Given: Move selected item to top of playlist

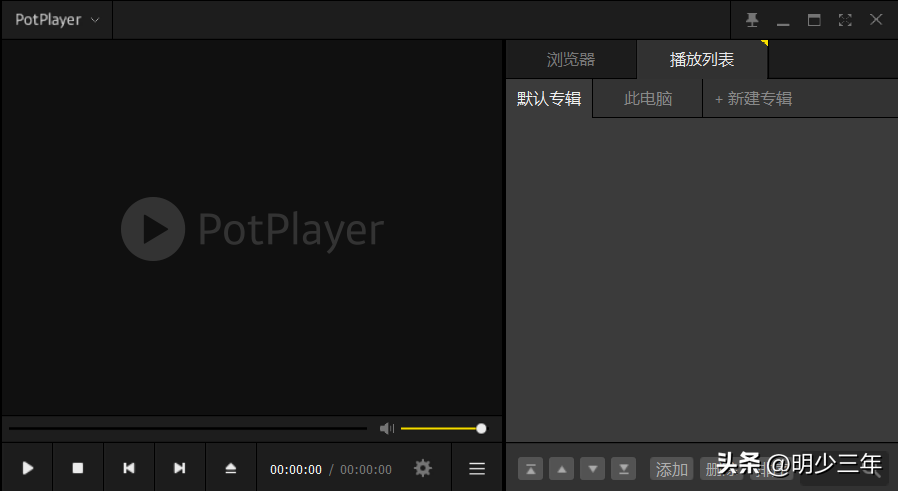Looking at the screenshot, I should pos(530,469).
